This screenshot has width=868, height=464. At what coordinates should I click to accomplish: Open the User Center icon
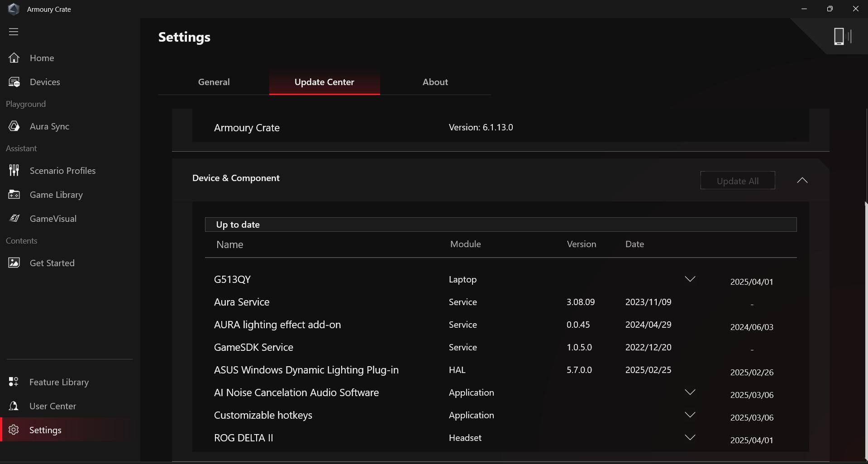coord(14,406)
